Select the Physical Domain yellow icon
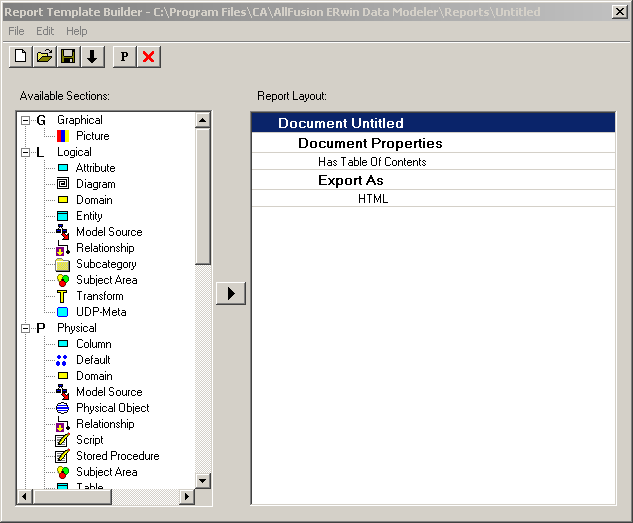This screenshot has width=633, height=523. point(63,376)
